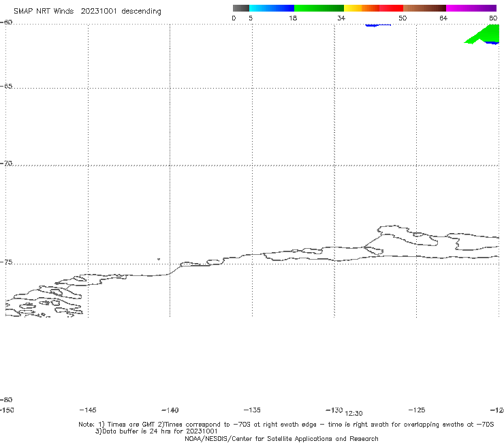Screen dimensions: 504x443
Task: Pick the brown segment of the color bar
Action: [x=424, y=8]
